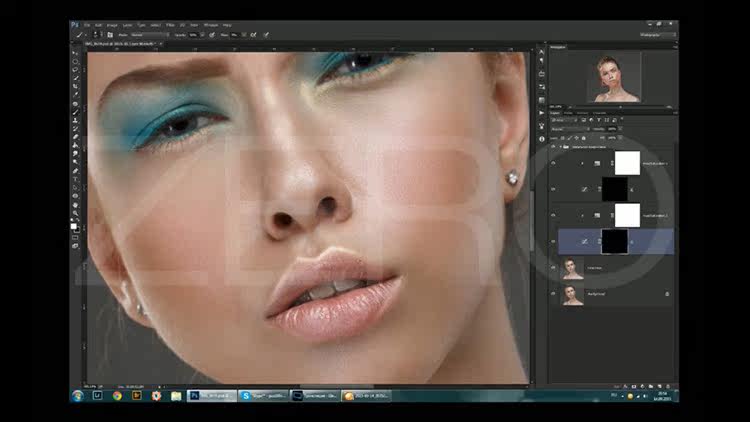Open the Layers panel flyout menu
The width and height of the screenshot is (750, 422).
pos(674,113)
